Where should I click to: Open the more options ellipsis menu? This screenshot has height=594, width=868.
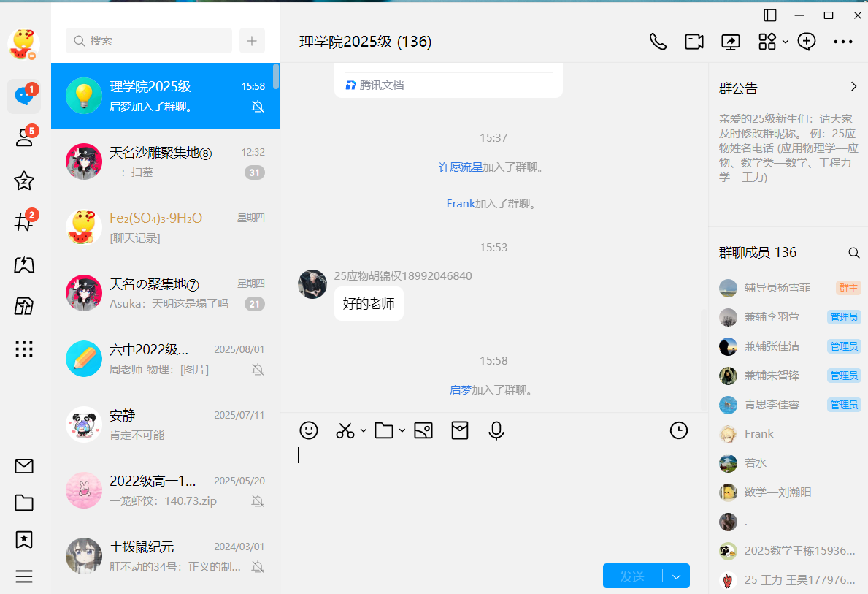pyautogui.click(x=843, y=42)
